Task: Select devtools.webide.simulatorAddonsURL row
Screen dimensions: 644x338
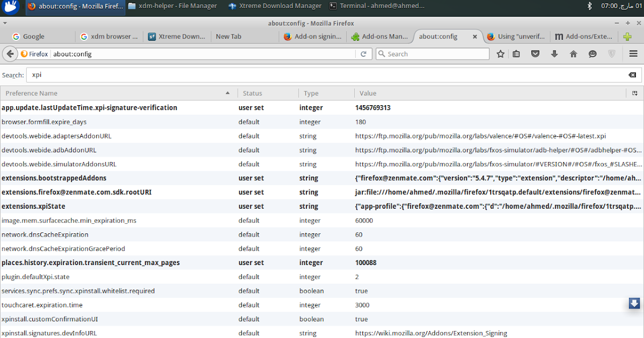Action: click(322, 164)
